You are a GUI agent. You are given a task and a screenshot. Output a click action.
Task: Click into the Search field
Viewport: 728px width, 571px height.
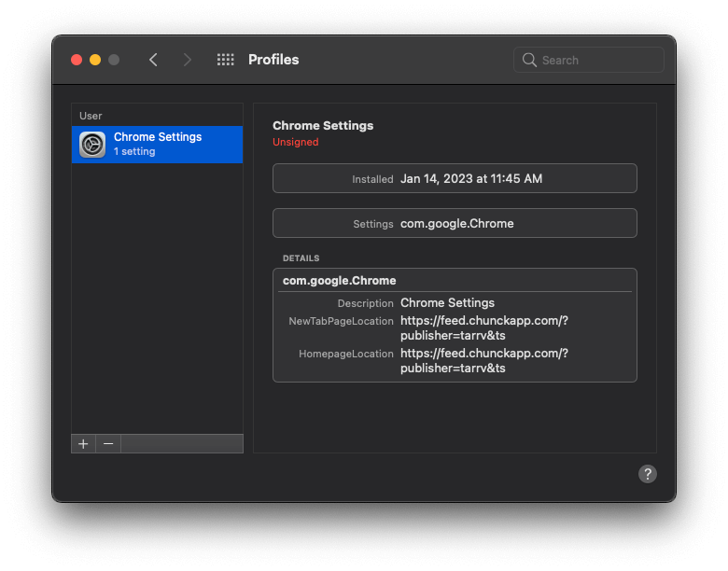click(589, 60)
